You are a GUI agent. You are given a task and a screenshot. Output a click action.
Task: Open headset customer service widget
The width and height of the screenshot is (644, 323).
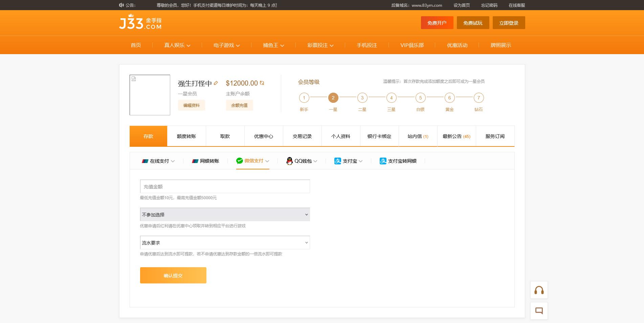click(x=539, y=290)
